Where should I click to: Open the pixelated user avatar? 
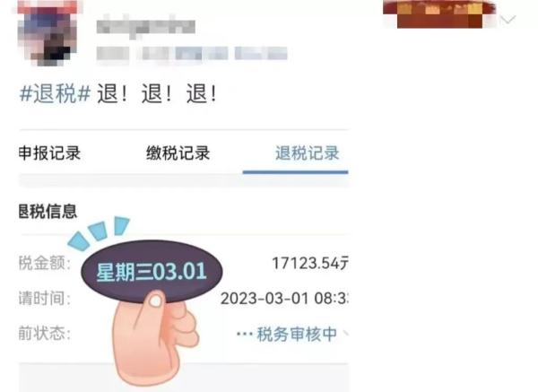click(48, 32)
